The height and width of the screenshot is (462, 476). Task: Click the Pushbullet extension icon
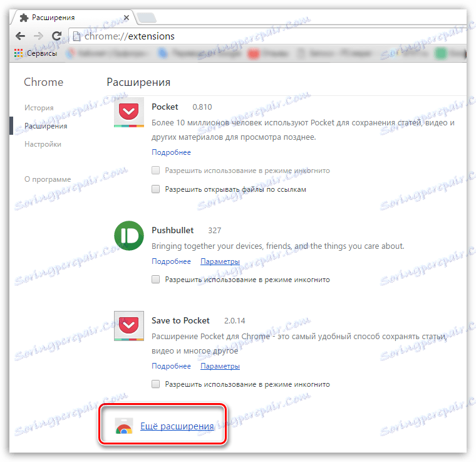click(x=129, y=236)
